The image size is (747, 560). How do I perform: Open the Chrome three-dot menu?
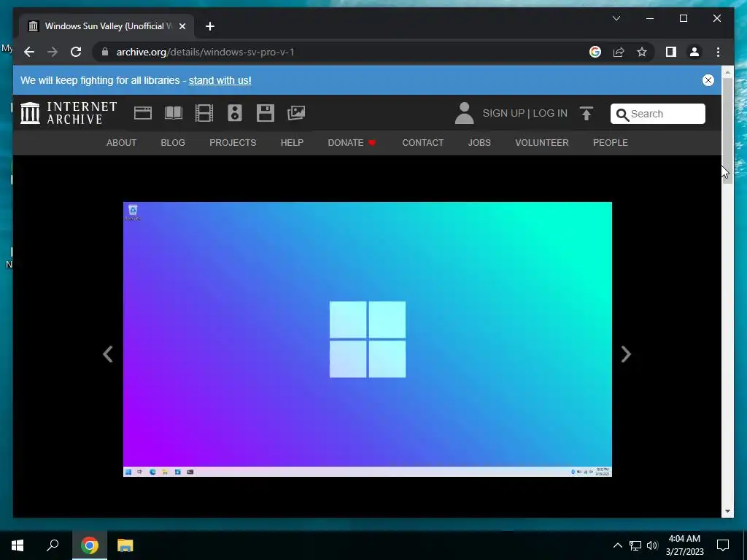(x=718, y=52)
